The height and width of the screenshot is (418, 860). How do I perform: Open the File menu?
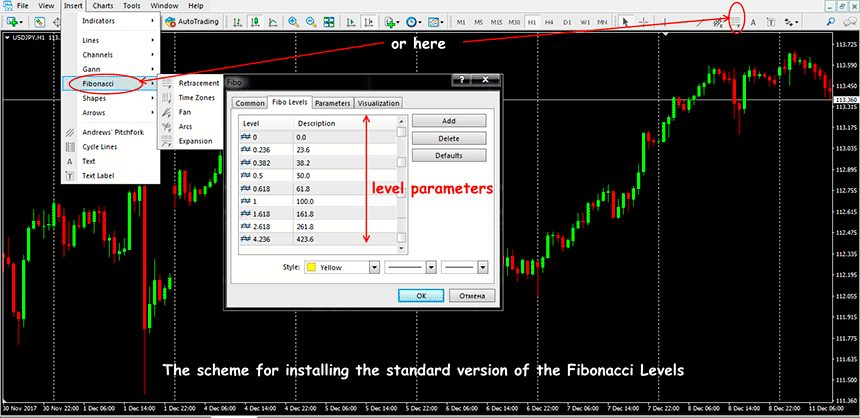(23, 6)
